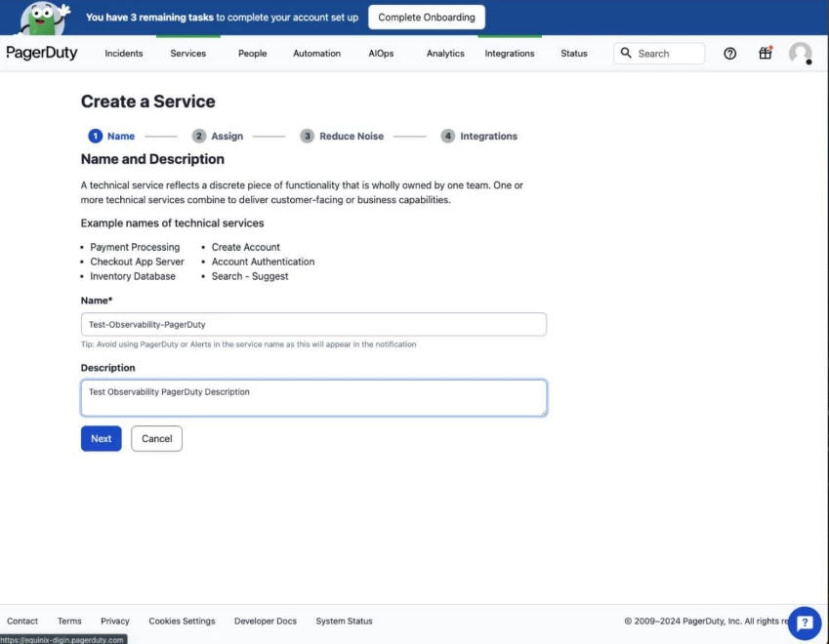This screenshot has width=829, height=644.
Task: Click the service Name input field
Action: click(313, 324)
